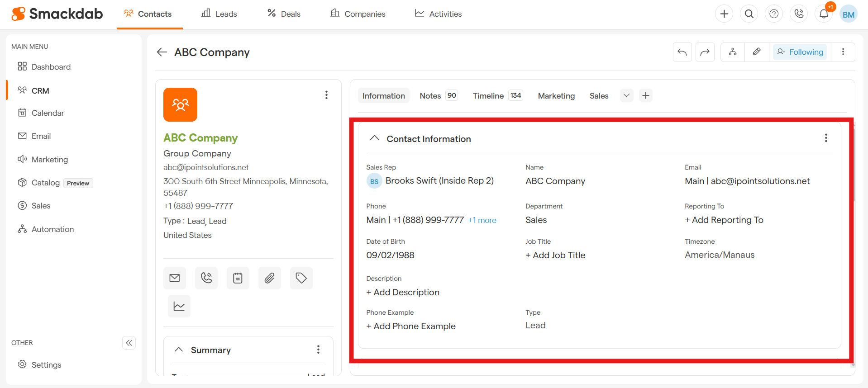Screen dimensions: 868x388
Task: Collapse the Summary panel
Action: 179,350
